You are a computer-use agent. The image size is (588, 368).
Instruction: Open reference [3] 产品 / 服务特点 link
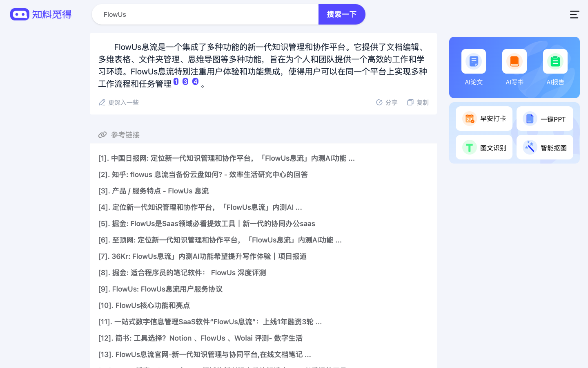[x=154, y=191]
